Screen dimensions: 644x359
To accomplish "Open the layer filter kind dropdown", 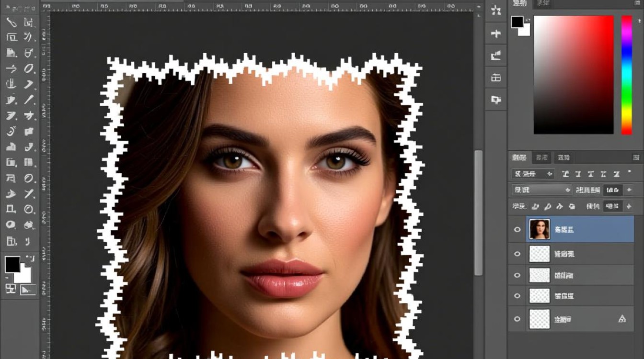I will (533, 174).
